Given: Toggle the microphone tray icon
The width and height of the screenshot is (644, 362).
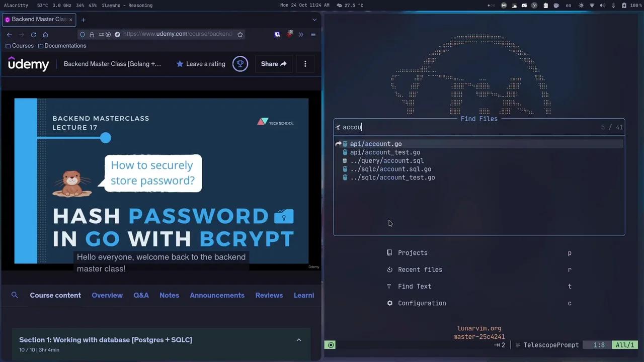Looking at the screenshot, I should click(613, 6).
